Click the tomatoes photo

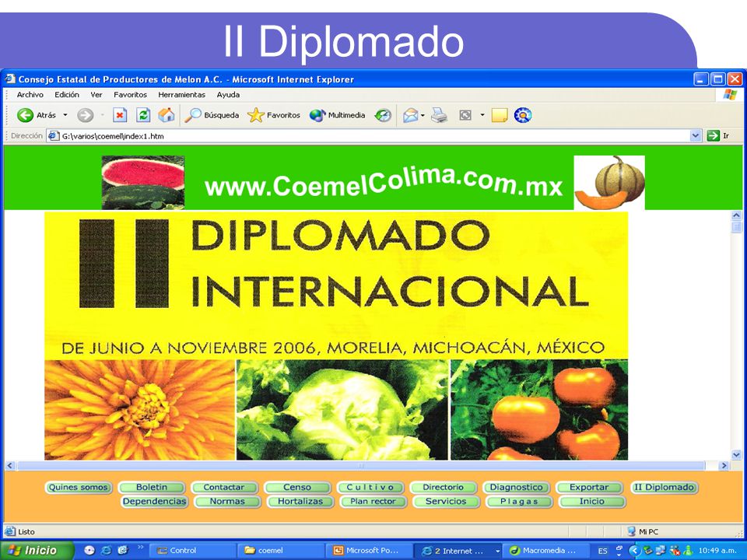pos(539,410)
